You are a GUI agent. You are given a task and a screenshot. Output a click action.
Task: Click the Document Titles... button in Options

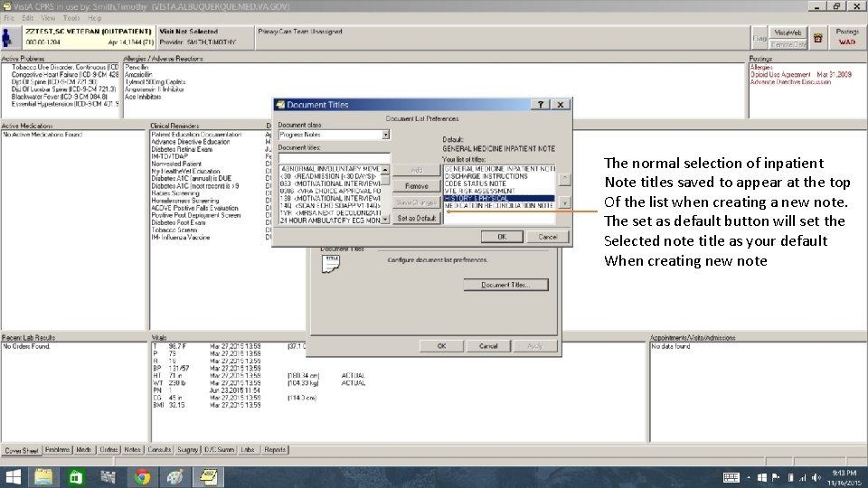click(505, 285)
